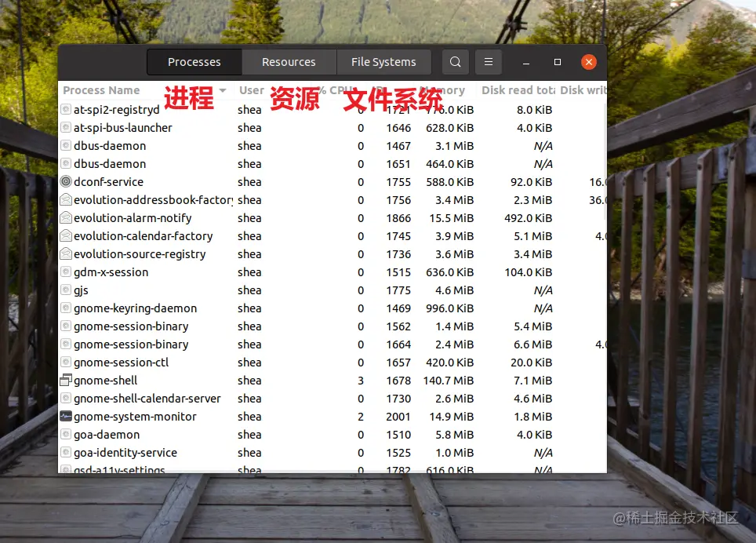Click icon of dbus-daemon PID 1467
Viewport: 756px width, 543px height.
click(66, 146)
